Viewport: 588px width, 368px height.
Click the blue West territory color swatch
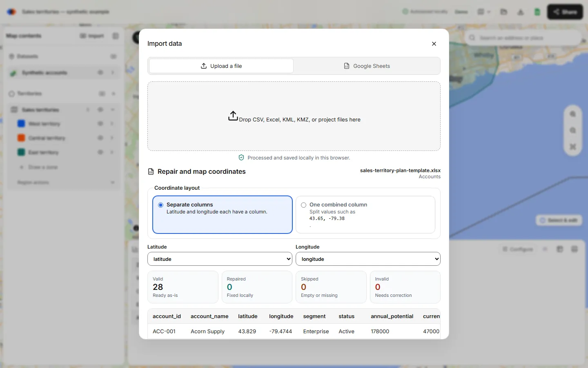point(21,123)
